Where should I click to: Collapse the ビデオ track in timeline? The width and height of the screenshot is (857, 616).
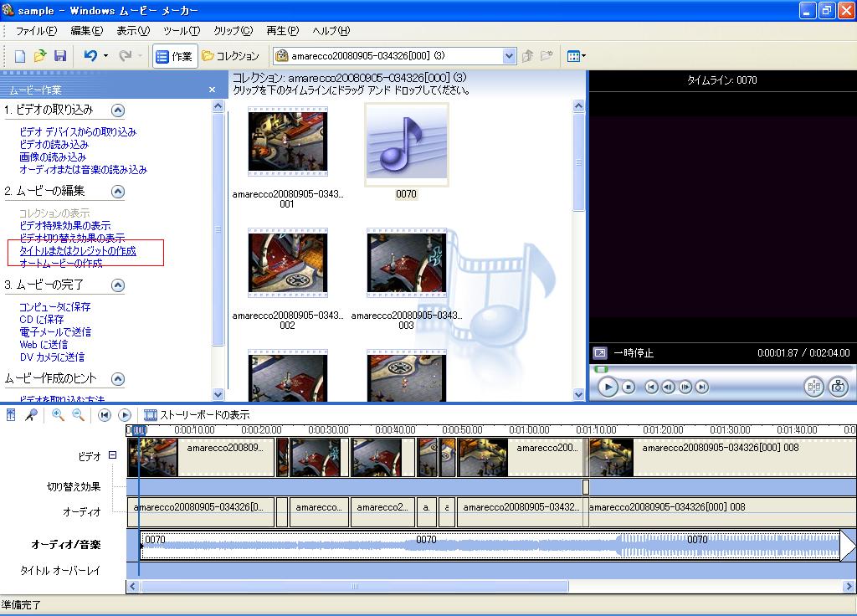pyautogui.click(x=112, y=455)
